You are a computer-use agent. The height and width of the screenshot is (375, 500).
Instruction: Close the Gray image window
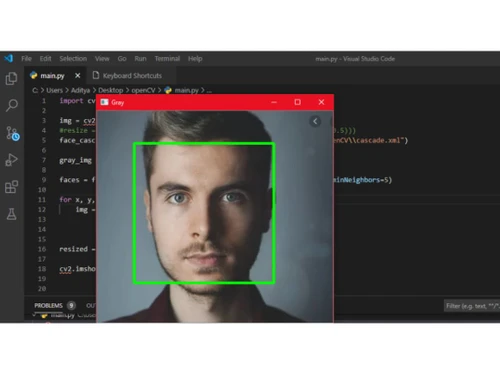pyautogui.click(x=321, y=102)
